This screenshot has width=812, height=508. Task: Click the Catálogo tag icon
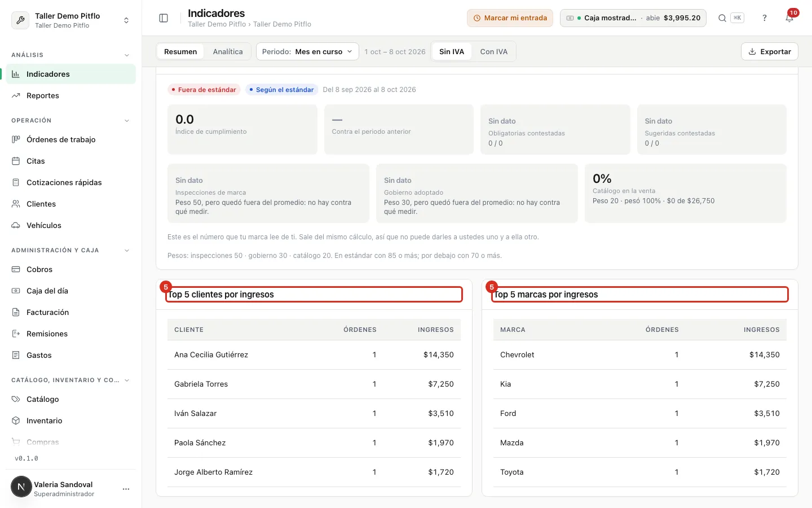click(x=16, y=399)
